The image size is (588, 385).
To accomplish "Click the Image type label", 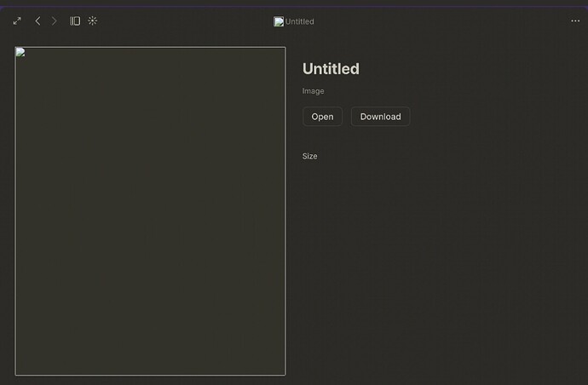I will pyautogui.click(x=313, y=91).
